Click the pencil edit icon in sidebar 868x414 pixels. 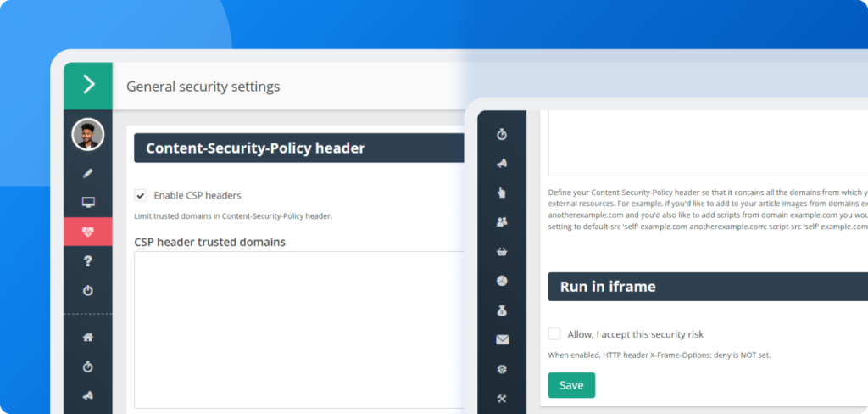[x=88, y=174]
